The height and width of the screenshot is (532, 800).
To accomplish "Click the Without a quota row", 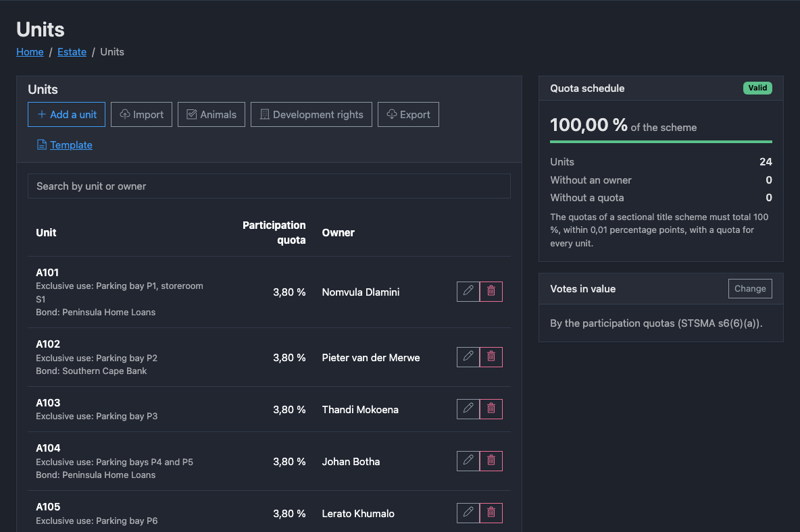I will point(661,198).
